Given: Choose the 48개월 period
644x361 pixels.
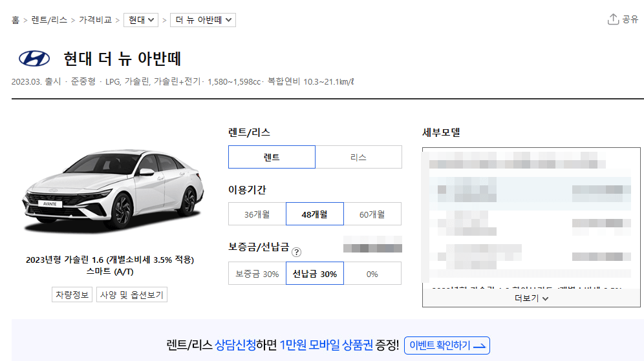Looking at the screenshot, I should (315, 214).
